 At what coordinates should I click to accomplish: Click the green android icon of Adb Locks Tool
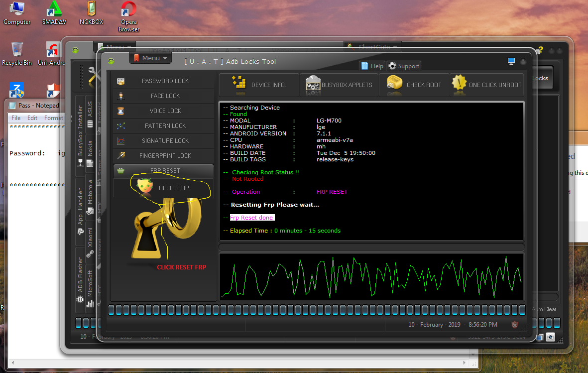pyautogui.click(x=111, y=61)
